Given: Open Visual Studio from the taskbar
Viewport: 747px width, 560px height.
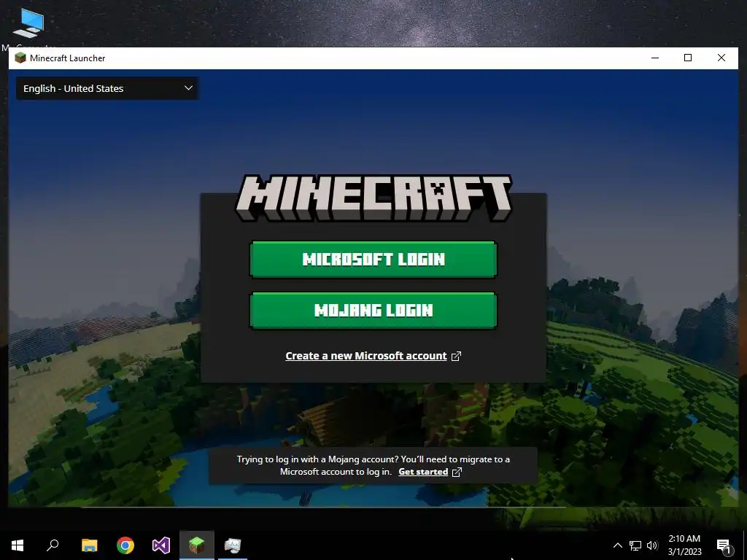Looking at the screenshot, I should 161,545.
